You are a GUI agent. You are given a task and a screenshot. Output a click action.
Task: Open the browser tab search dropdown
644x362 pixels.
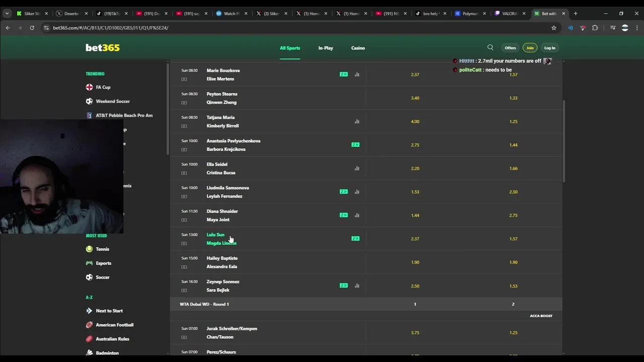7,14
